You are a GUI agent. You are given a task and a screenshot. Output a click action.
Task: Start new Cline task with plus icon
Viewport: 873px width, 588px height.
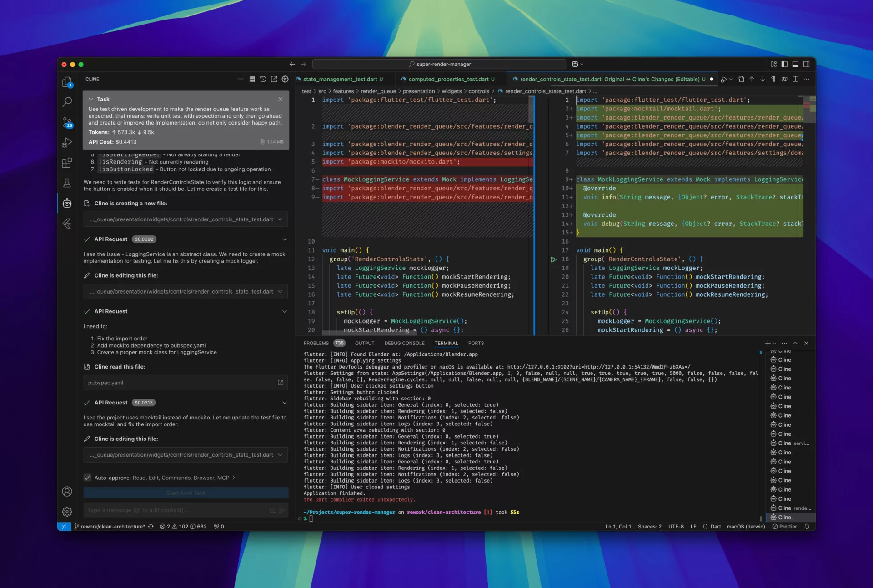click(241, 79)
